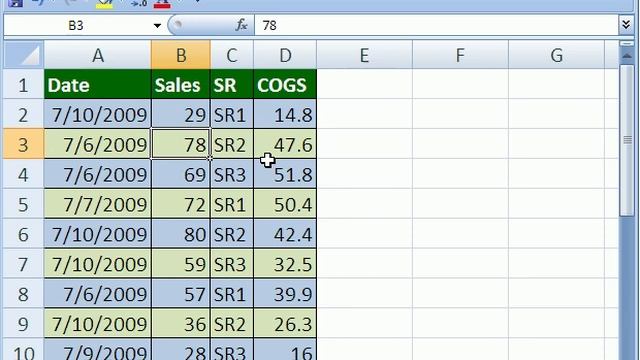Viewport: 640px width, 360px height.
Task: Click the Sales value 72
Action: pyautogui.click(x=181, y=204)
